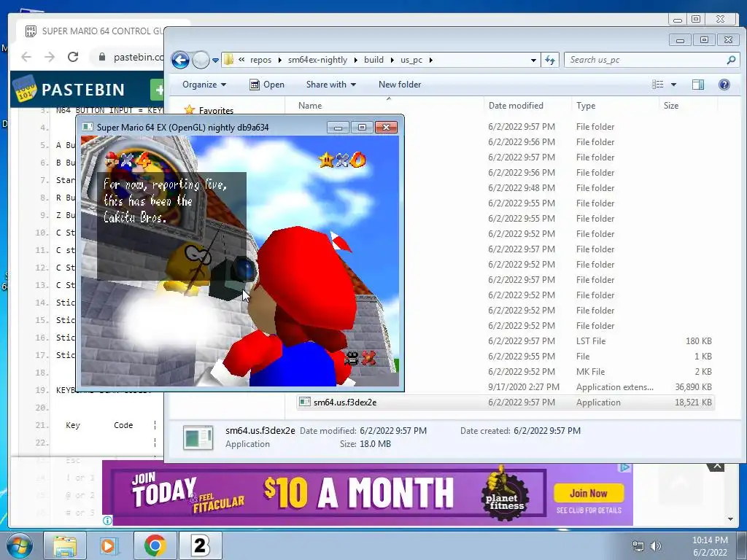Image resolution: width=747 pixels, height=560 pixels.
Task: Select the sm64.us.f3dex2e application file
Action: coord(505,402)
